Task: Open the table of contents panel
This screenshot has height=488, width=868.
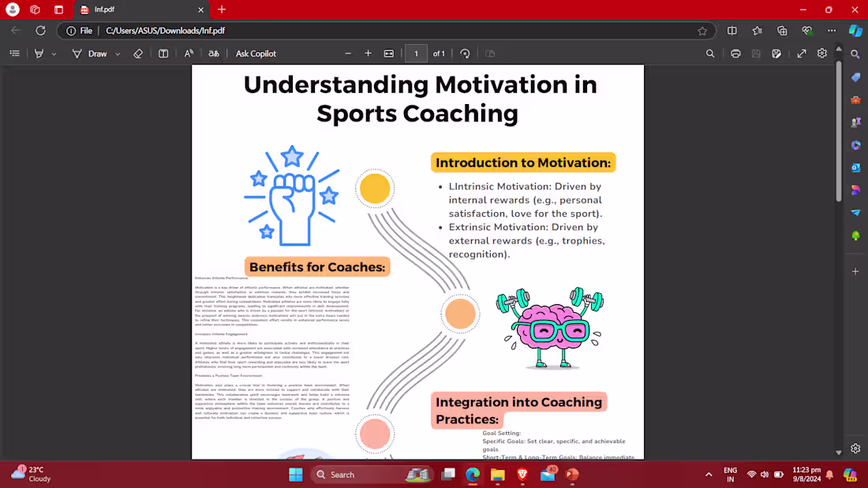Action: pyautogui.click(x=14, y=53)
